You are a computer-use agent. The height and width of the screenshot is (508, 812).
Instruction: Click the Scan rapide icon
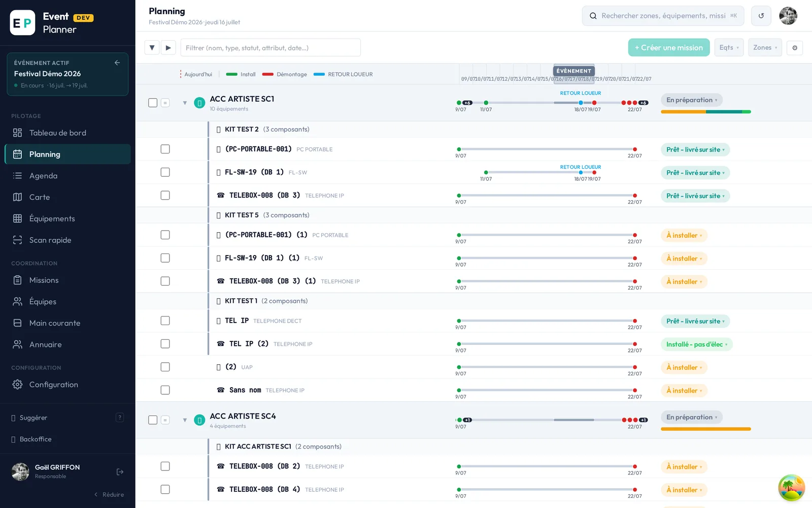point(17,240)
